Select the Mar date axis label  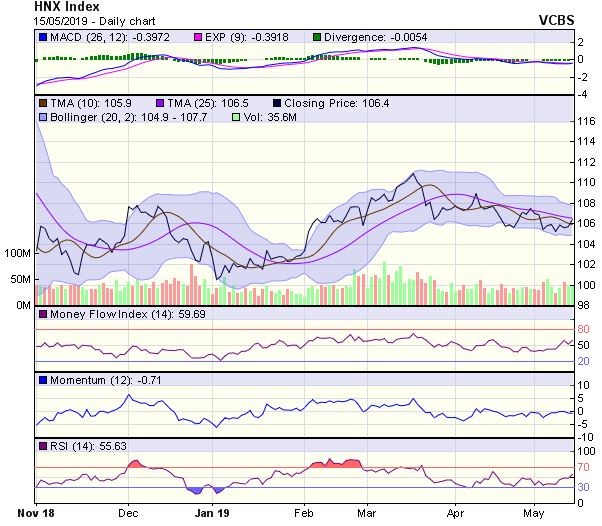(369, 511)
